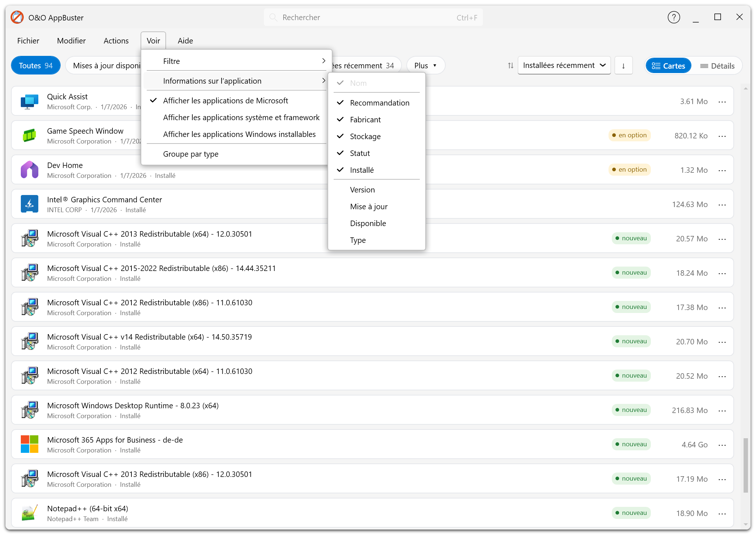Click the en option badge for Game Speech Window
The width and height of the screenshot is (756, 535).
click(x=629, y=135)
